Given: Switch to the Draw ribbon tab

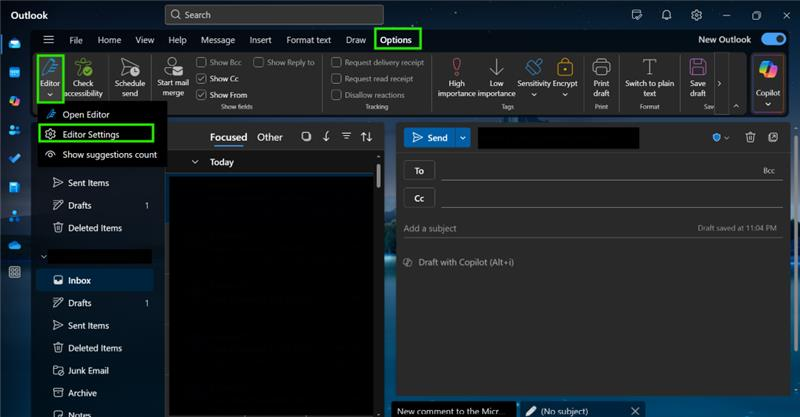Looking at the screenshot, I should pos(356,40).
